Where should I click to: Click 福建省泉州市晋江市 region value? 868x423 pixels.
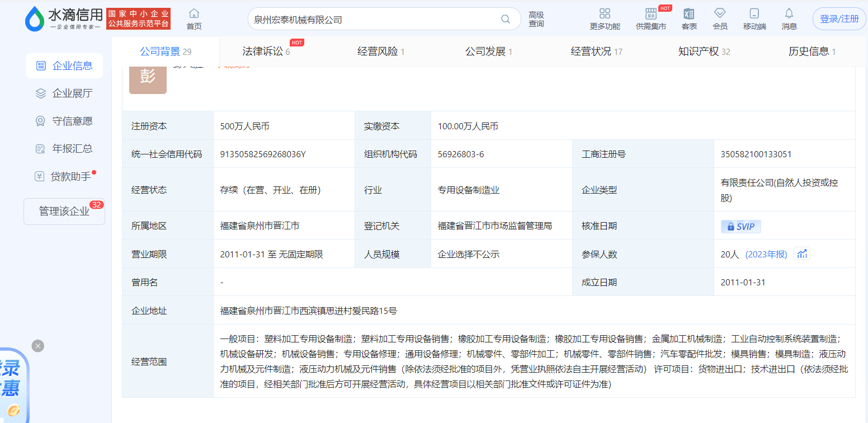click(x=260, y=226)
